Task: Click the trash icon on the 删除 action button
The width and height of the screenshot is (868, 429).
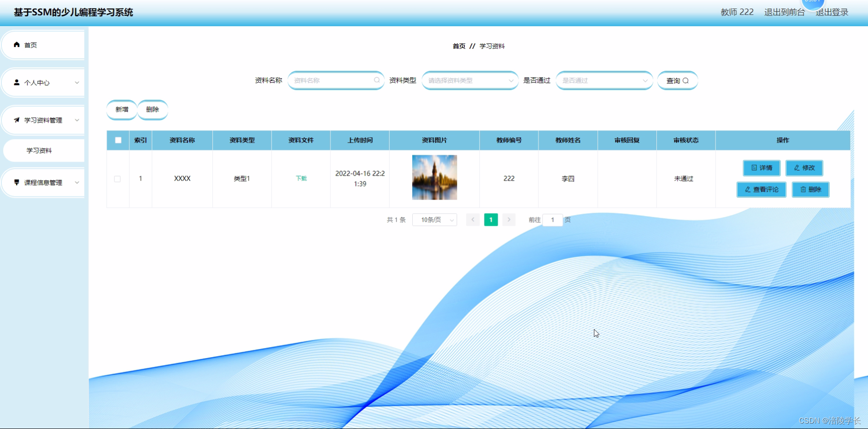Action: tap(804, 189)
